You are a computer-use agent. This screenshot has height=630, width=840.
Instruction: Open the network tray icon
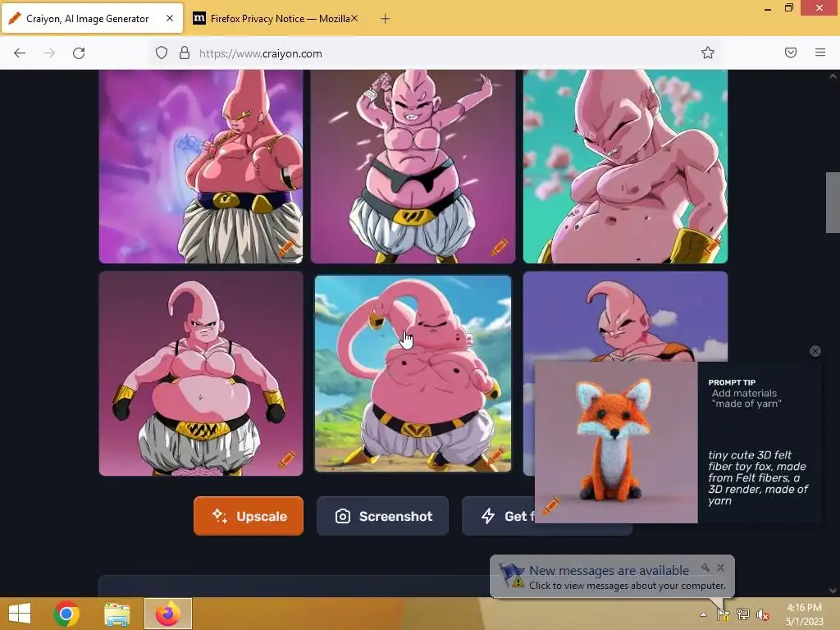(743, 614)
